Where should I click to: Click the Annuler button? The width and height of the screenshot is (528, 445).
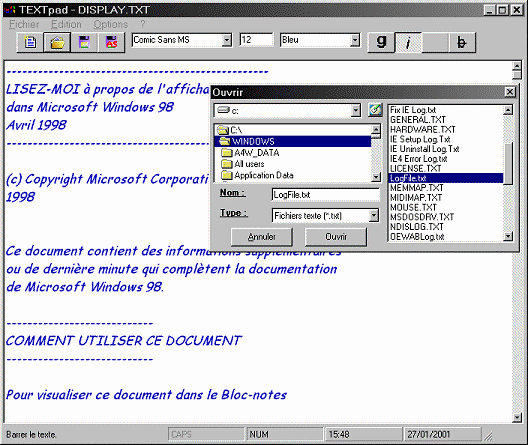coord(262,237)
